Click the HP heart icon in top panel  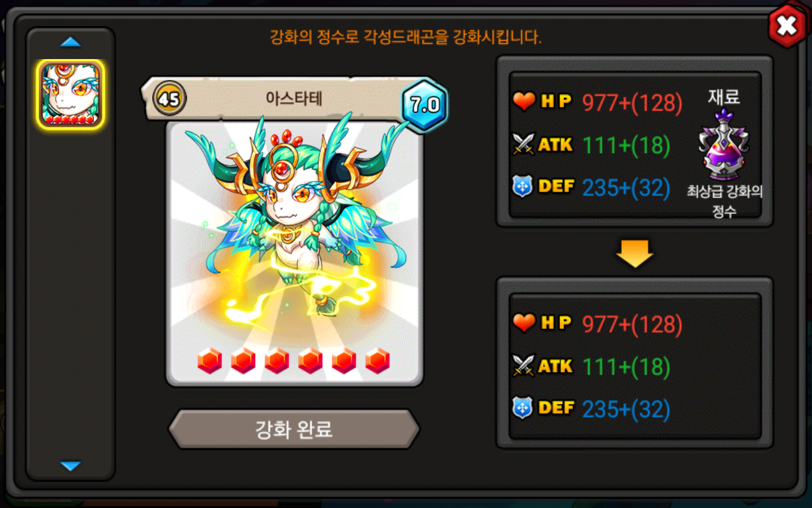(x=524, y=102)
